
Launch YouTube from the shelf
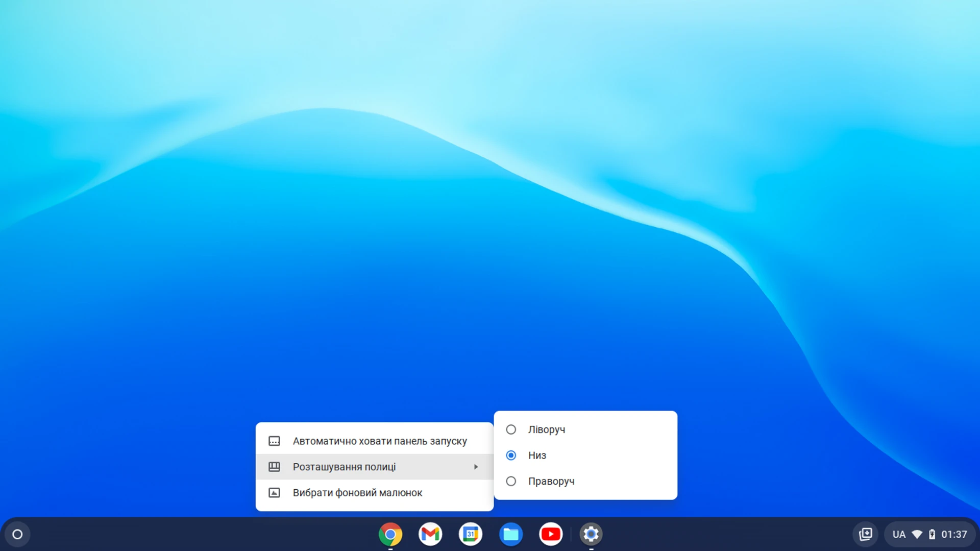(551, 534)
